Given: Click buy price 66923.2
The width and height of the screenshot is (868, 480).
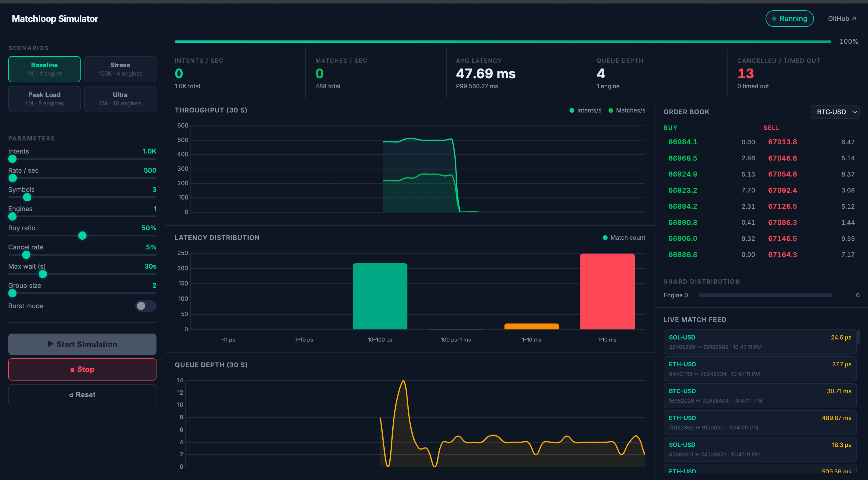Looking at the screenshot, I should pos(683,190).
